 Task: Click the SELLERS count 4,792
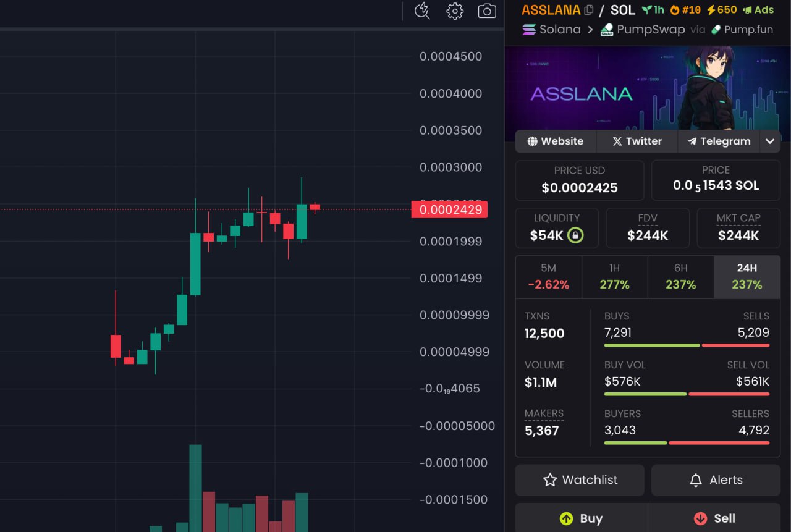coord(755,430)
